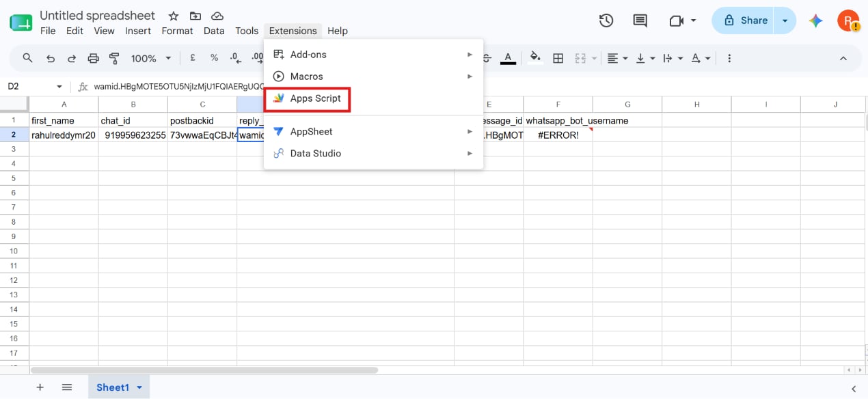
Task: Expand the AppSheet submenu
Action: tap(373, 131)
